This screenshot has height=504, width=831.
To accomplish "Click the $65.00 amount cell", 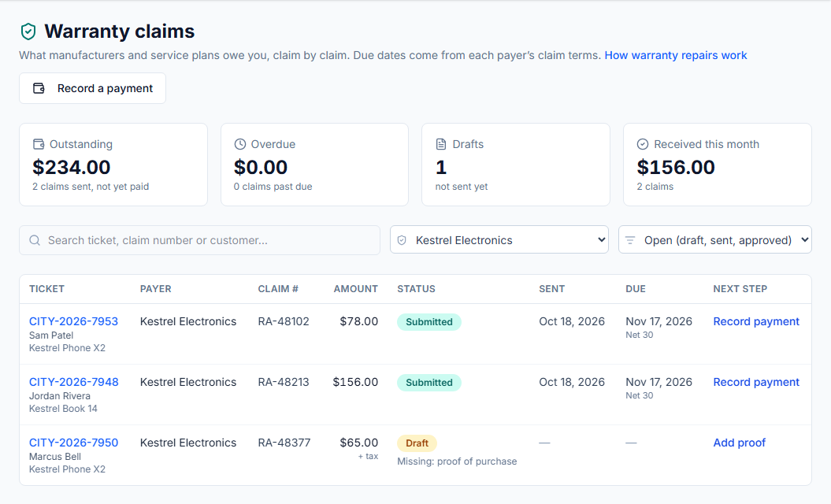I will [x=359, y=443].
